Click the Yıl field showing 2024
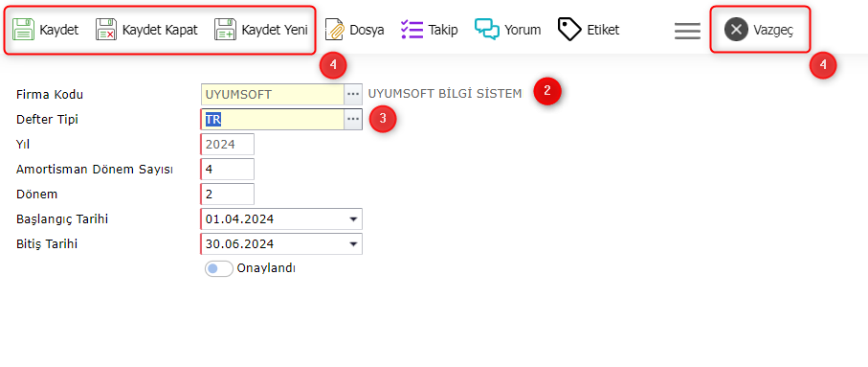Viewport: 868px width, 367px height. [x=227, y=145]
